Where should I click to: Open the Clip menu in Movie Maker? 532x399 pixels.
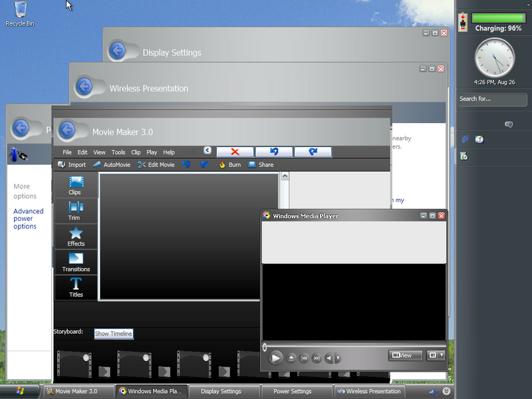136,152
